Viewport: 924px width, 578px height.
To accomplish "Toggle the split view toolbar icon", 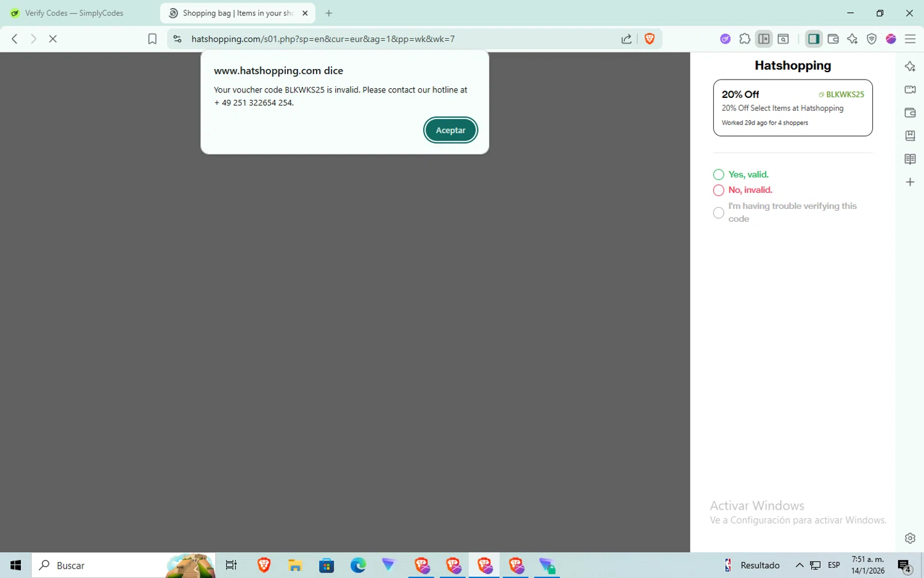I will click(764, 39).
